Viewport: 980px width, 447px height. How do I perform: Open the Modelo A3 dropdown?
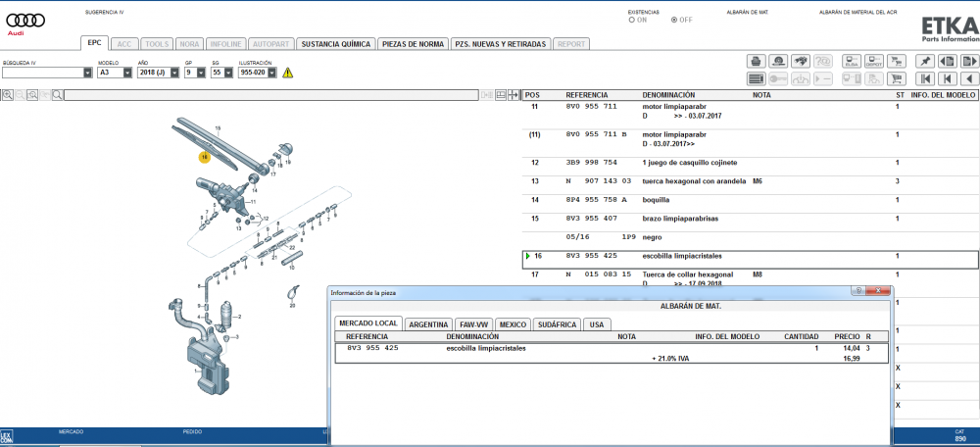tap(127, 74)
